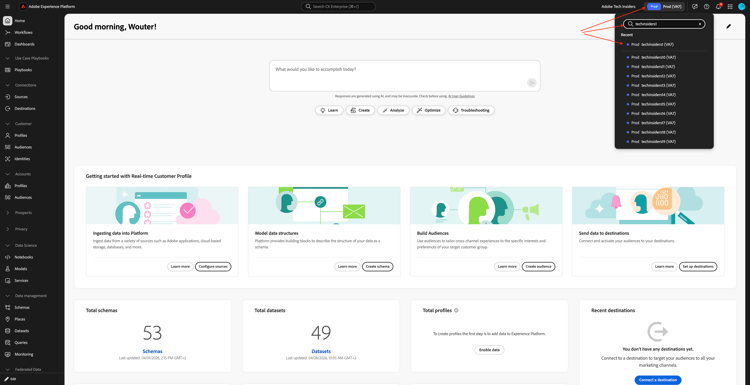Open Audiences under the Customer section
Image resolution: width=750 pixels, height=385 pixels.
23,147
